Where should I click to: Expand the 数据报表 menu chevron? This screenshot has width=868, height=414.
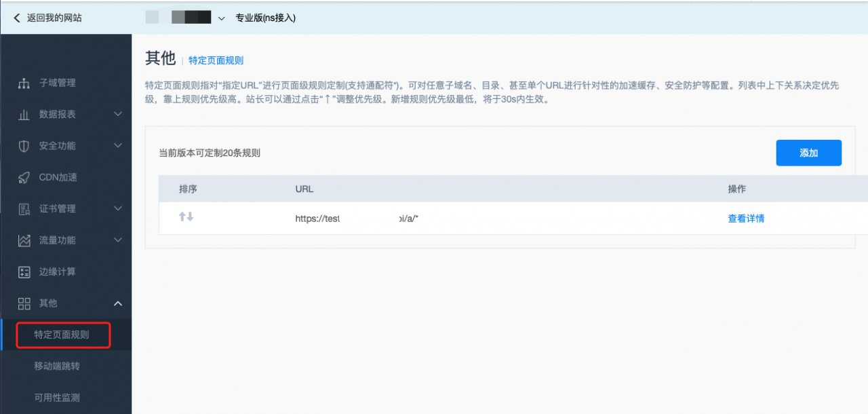click(x=118, y=114)
